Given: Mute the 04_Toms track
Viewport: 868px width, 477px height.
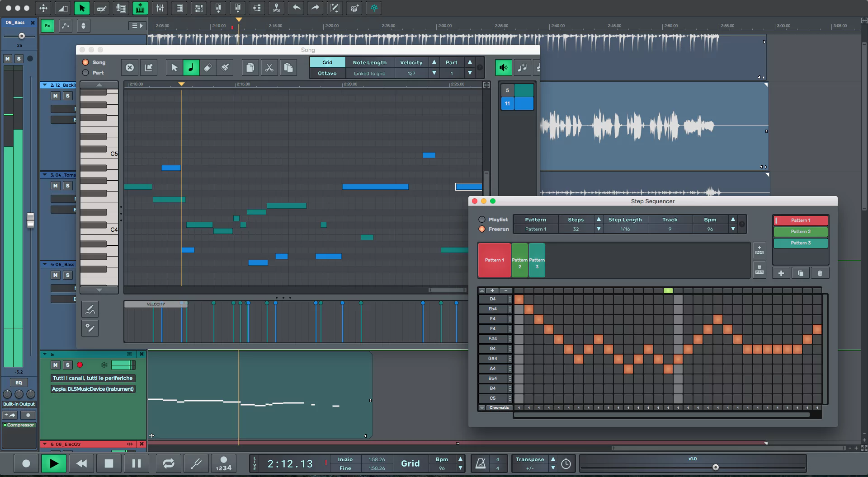Looking at the screenshot, I should click(x=56, y=186).
